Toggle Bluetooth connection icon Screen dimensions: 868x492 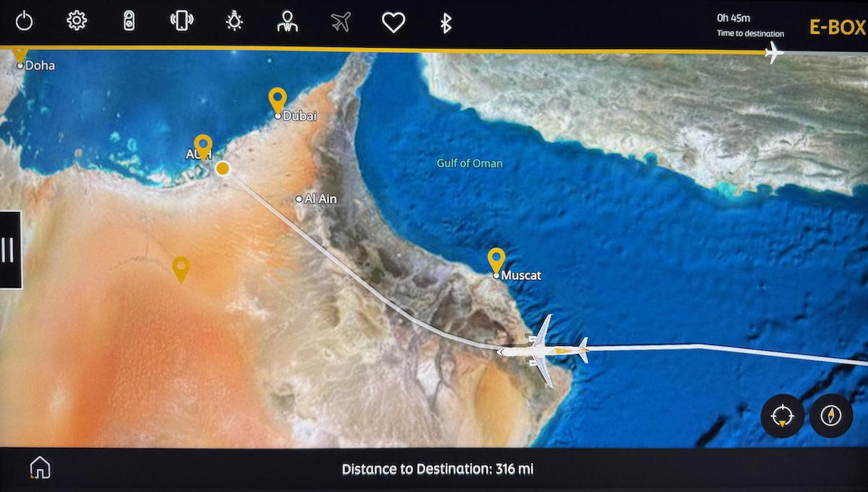[446, 22]
